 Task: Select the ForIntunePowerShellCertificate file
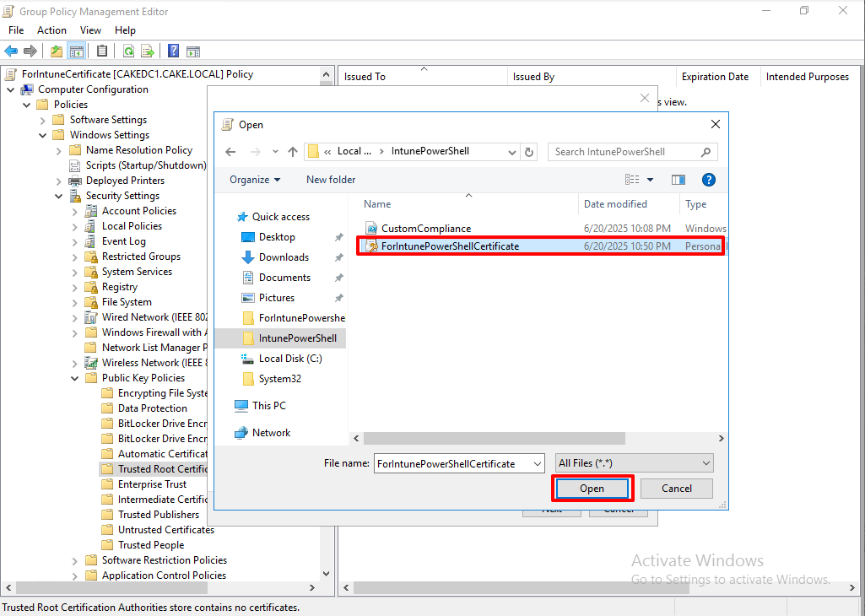coord(541,246)
